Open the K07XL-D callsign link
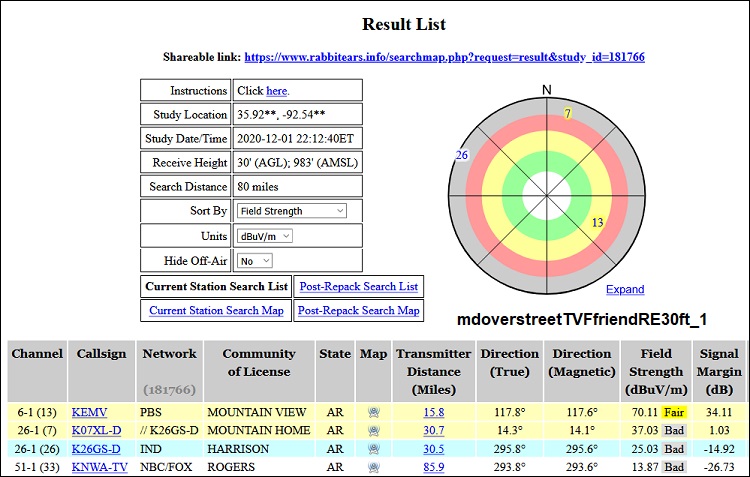 point(96,430)
